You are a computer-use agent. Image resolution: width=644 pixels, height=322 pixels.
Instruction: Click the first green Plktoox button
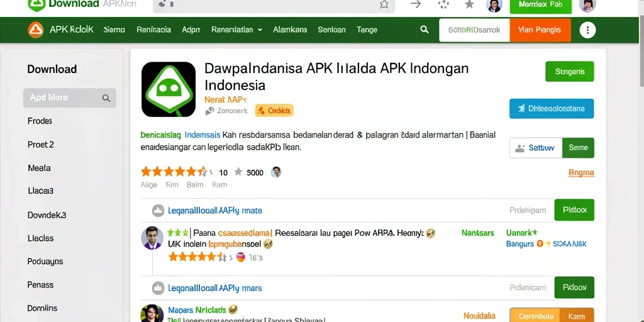coord(574,210)
